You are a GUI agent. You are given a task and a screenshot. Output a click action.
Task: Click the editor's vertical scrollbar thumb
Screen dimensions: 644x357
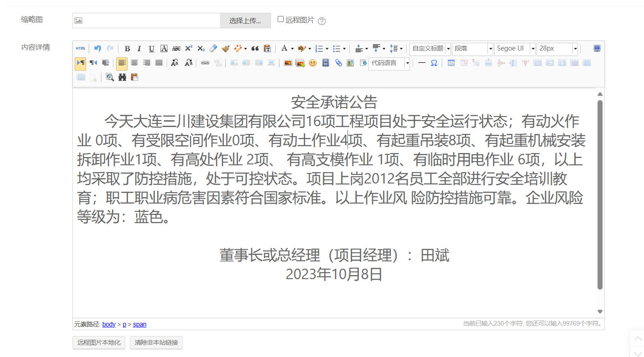(600, 194)
